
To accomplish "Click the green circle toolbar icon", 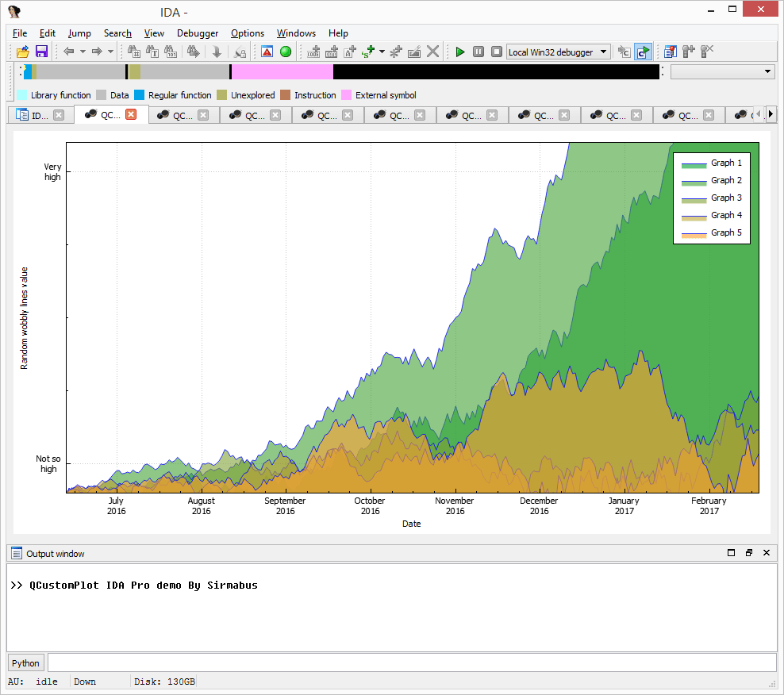I will 286,52.
